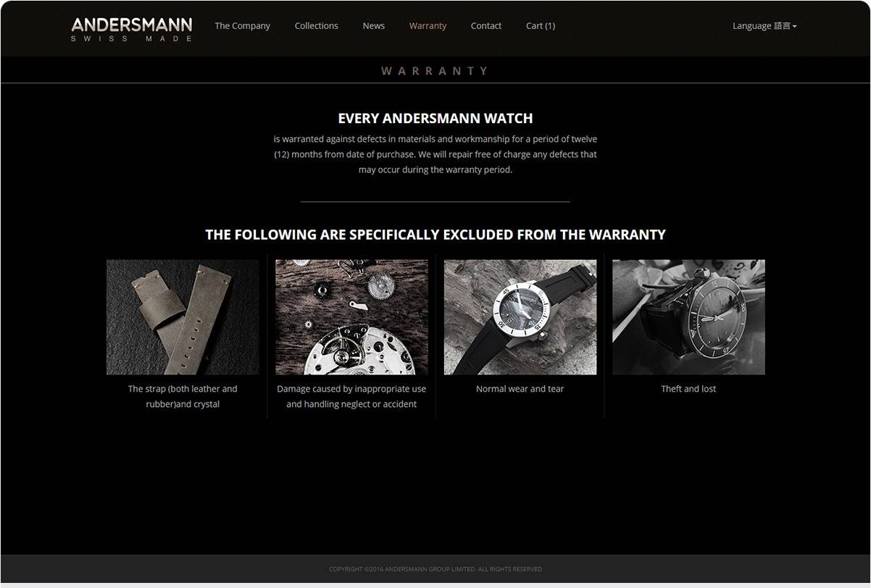Click the leather strap thumbnail image
This screenshot has height=588, width=871.
coord(183,317)
